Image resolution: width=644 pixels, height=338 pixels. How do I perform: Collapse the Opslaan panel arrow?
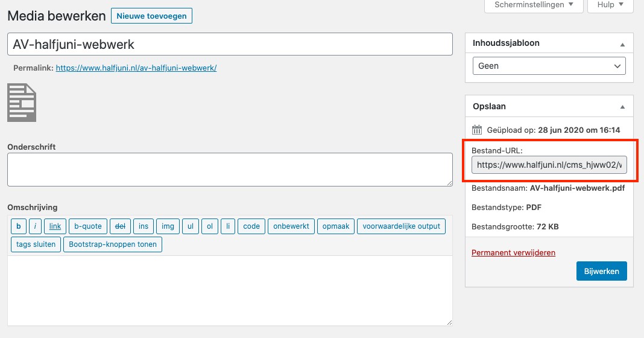[623, 107]
